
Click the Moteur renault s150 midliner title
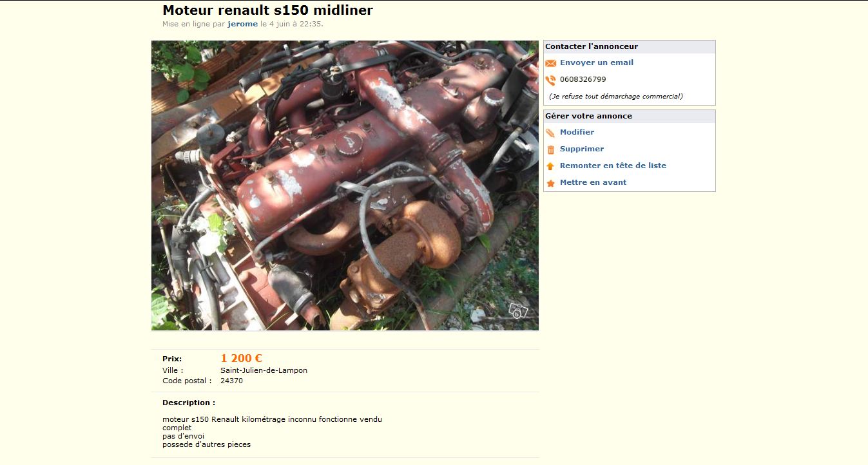pyautogui.click(x=267, y=10)
